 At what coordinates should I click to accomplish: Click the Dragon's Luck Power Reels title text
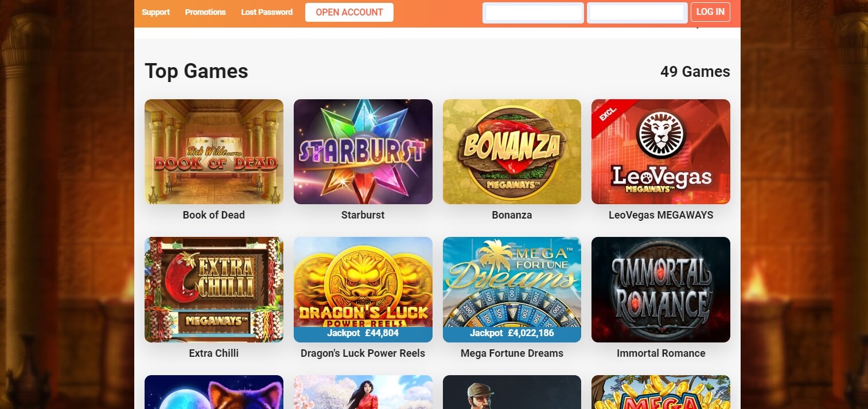click(x=363, y=353)
